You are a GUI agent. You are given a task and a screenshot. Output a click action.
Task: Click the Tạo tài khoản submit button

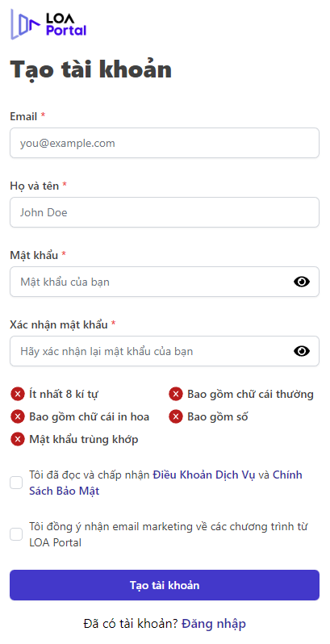point(165,585)
